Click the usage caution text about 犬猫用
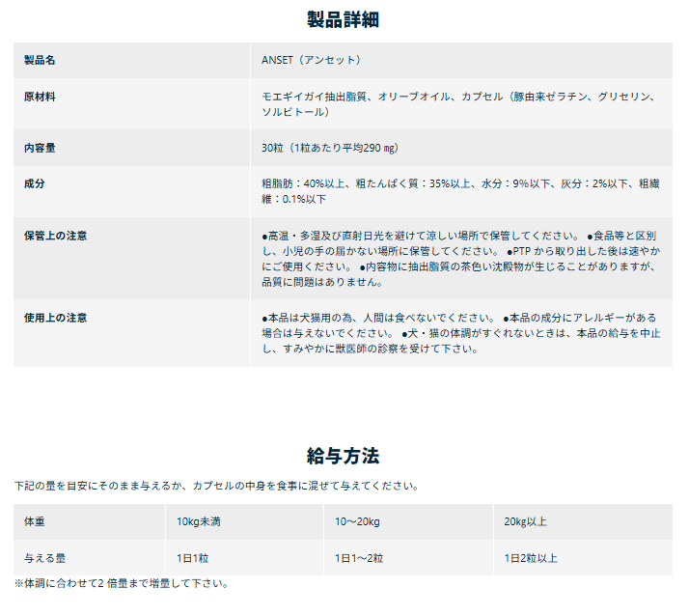689x616 pixels. tap(459, 333)
